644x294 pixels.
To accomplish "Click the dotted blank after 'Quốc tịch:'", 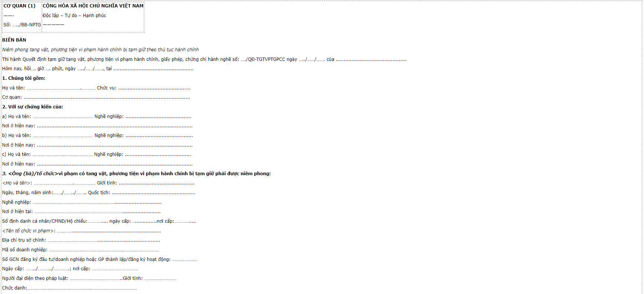I will (154, 193).
